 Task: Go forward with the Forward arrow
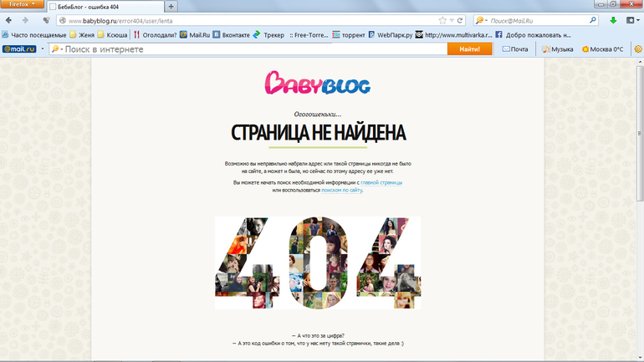click(25, 20)
